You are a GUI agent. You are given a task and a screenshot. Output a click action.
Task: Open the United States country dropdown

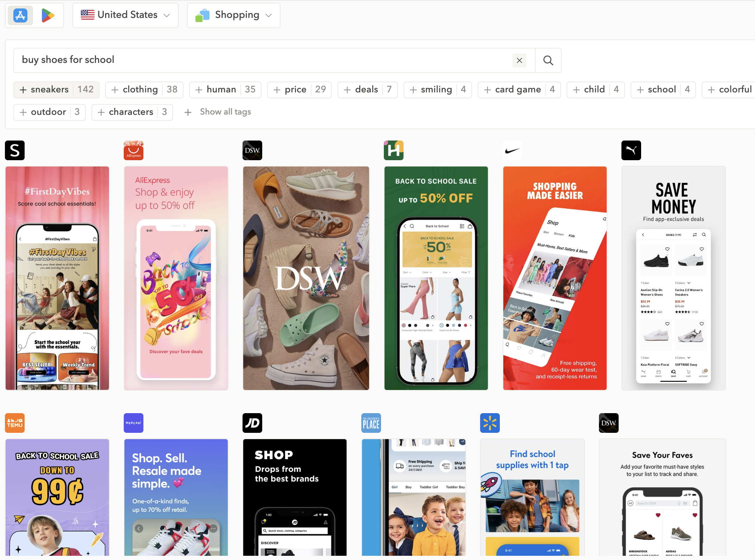(125, 15)
